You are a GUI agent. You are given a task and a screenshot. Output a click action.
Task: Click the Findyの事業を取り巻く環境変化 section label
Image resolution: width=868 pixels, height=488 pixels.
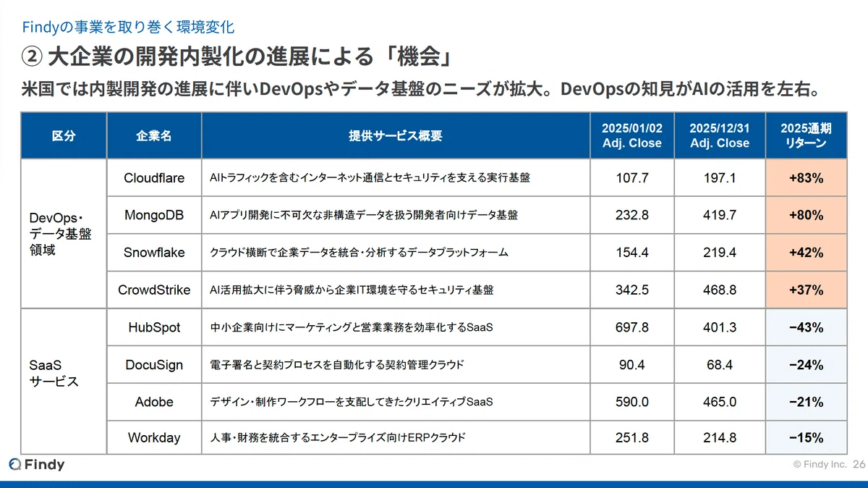[x=127, y=28]
